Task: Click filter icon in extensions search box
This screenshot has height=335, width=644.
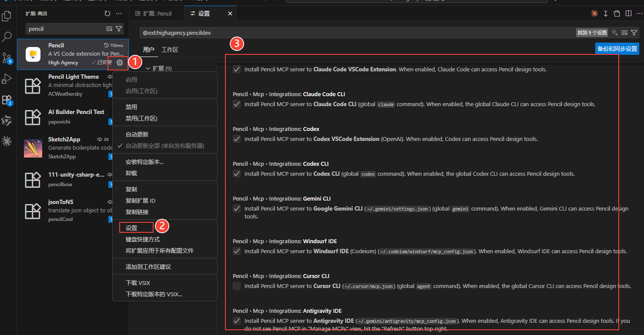Action: (x=119, y=29)
